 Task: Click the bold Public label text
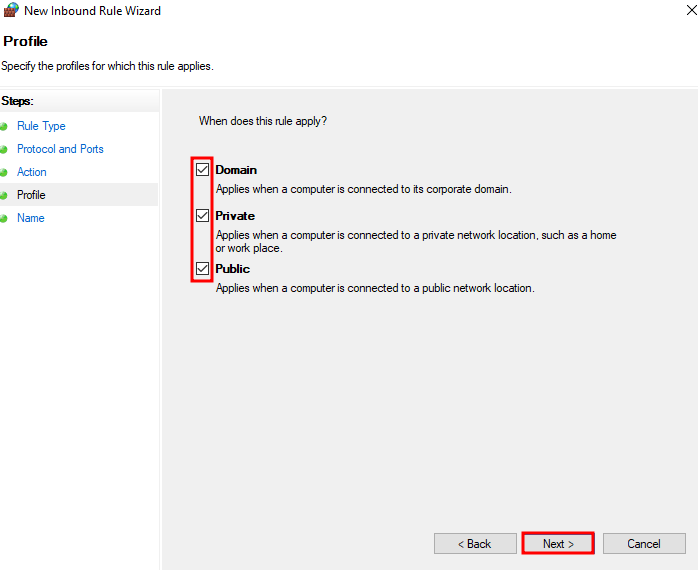[x=232, y=269]
